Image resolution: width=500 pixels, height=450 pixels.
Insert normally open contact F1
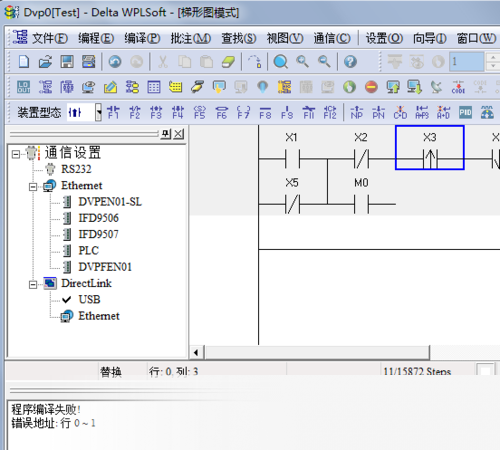coord(113,113)
